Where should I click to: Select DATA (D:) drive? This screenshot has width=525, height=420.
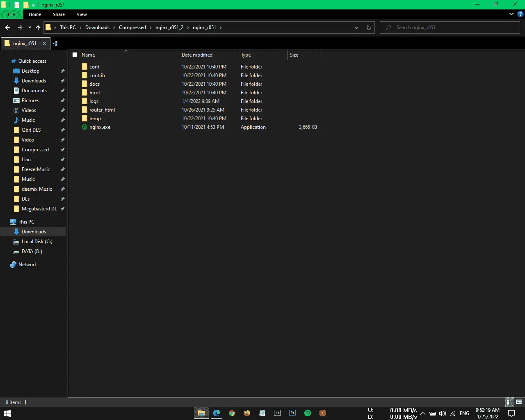[32, 251]
